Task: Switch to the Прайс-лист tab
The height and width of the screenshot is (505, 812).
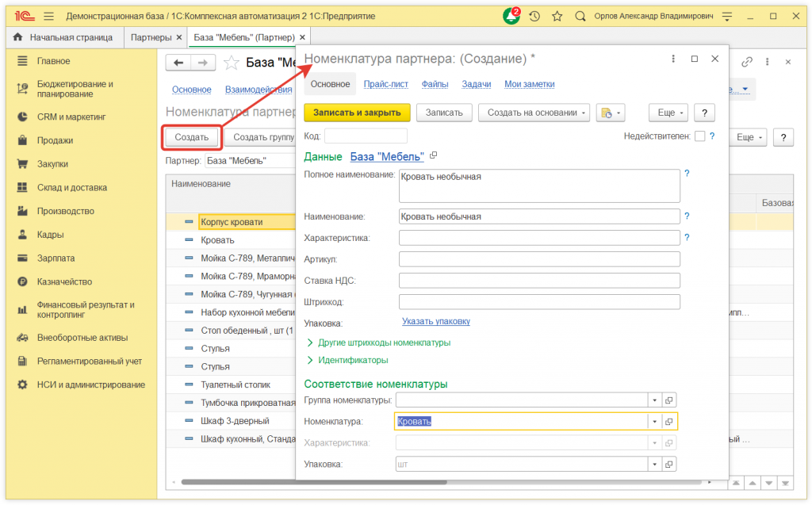Action: (x=385, y=84)
